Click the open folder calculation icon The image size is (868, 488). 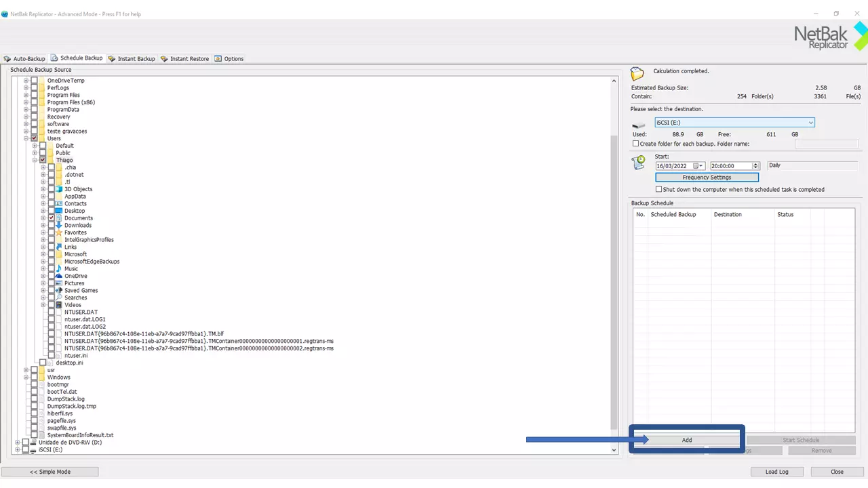point(637,74)
